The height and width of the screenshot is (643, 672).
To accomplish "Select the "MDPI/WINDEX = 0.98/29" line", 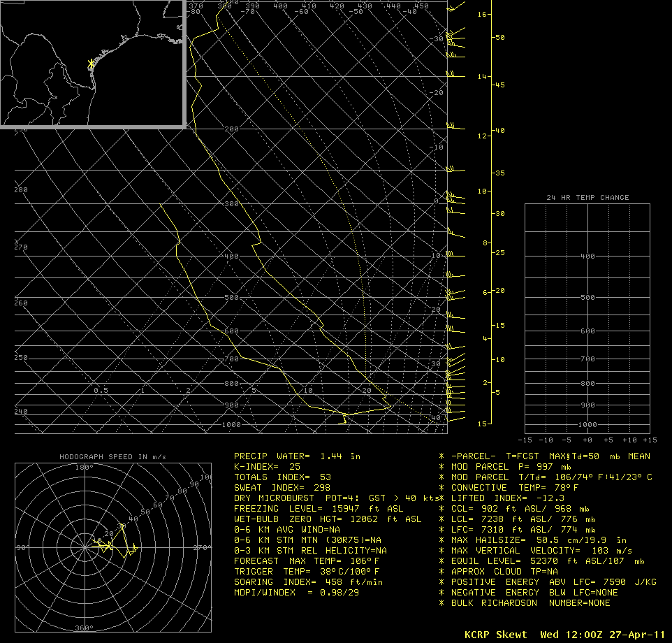I will (297, 593).
